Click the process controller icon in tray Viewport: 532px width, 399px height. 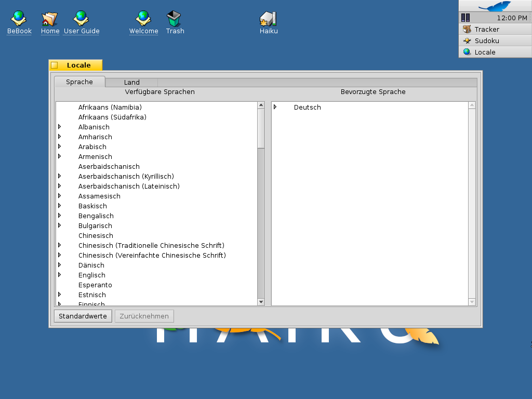[x=465, y=18]
